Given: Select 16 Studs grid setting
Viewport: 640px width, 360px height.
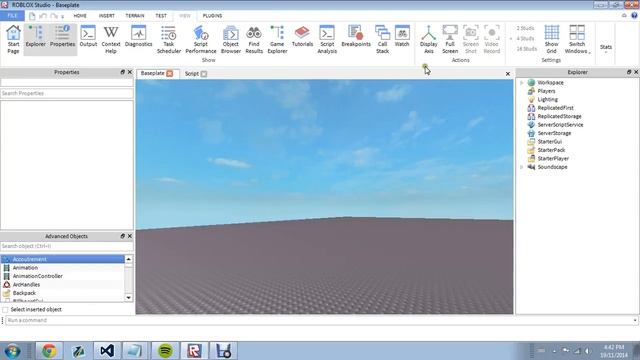Looking at the screenshot, I should pyautogui.click(x=527, y=49).
